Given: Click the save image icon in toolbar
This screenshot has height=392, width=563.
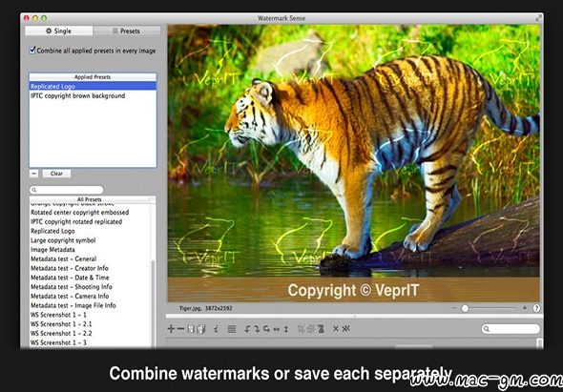Looking at the screenshot, I should [x=191, y=329].
